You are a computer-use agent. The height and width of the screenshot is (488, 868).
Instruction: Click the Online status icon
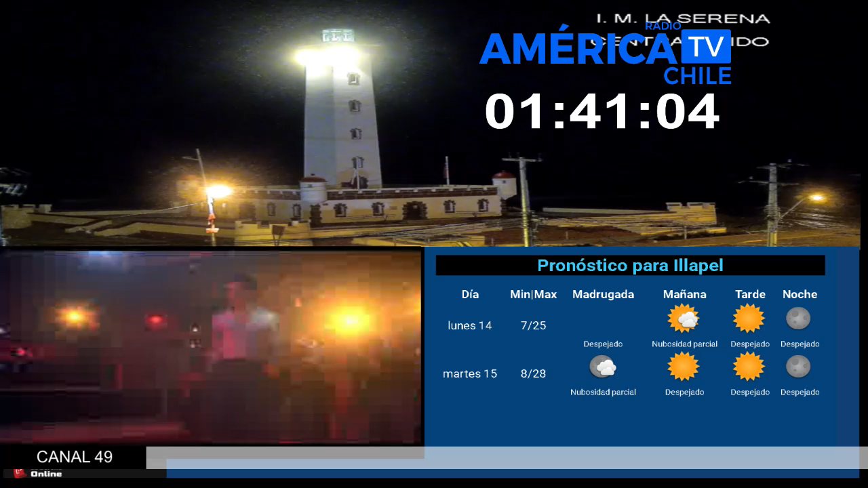click(x=20, y=473)
